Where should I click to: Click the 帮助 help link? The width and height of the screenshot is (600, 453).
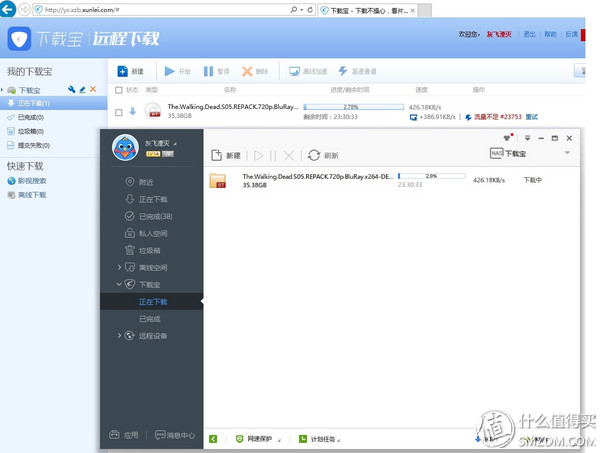550,34
